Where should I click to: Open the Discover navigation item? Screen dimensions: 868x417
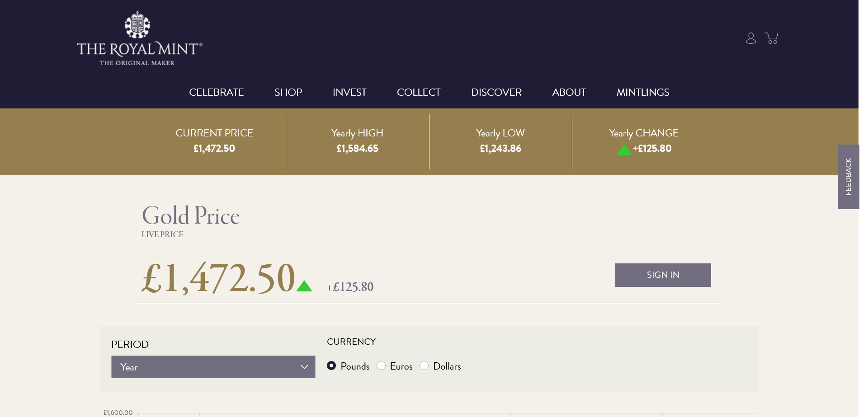pos(496,92)
